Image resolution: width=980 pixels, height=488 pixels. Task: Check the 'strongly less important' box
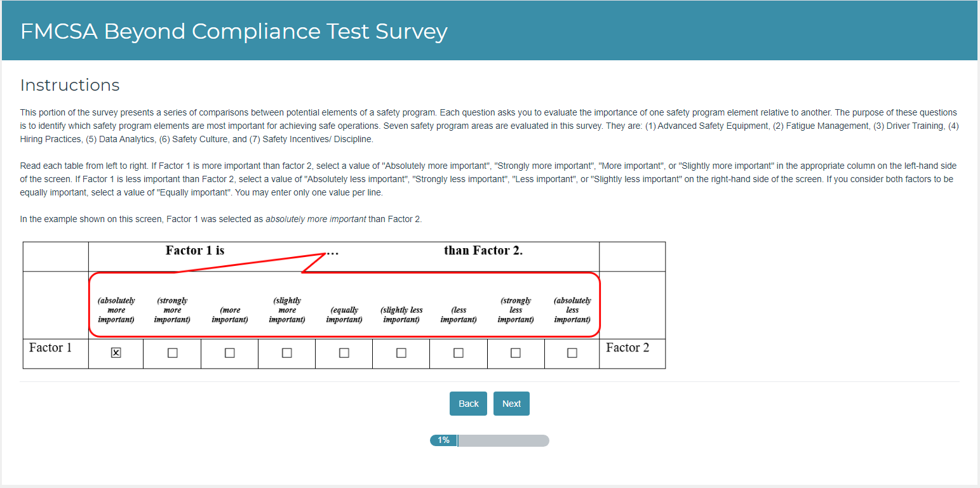[x=516, y=353]
